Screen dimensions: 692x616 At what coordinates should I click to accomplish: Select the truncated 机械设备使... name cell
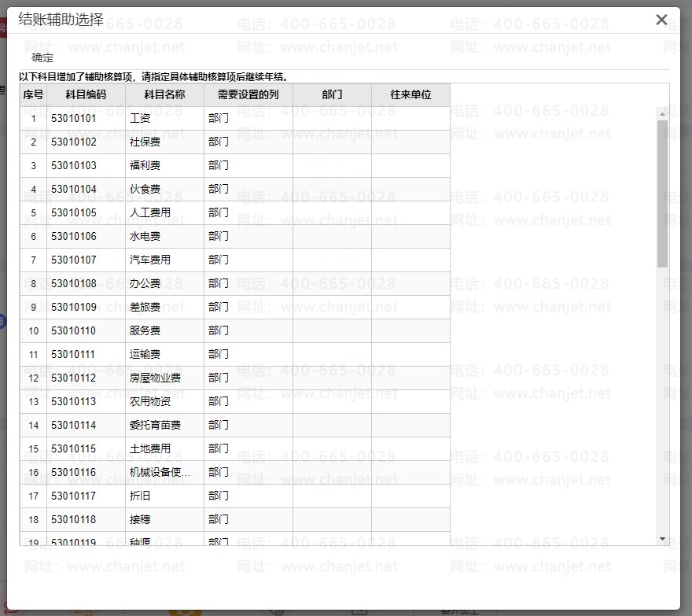tap(164, 473)
